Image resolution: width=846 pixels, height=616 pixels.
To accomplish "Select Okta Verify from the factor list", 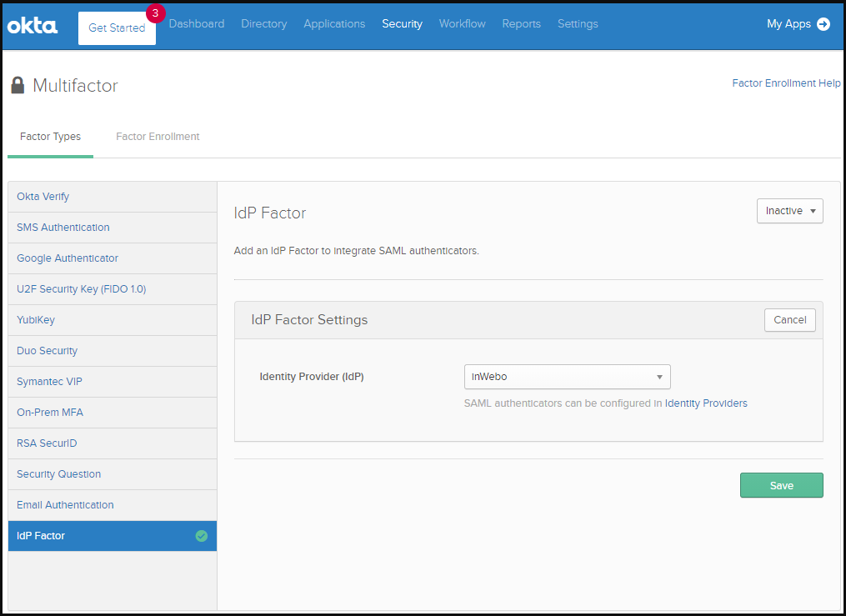I will (x=43, y=197).
